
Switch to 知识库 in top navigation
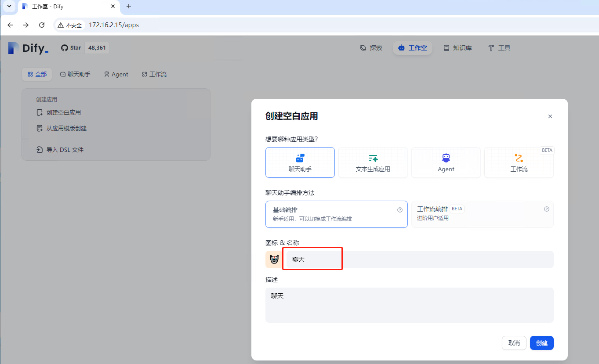457,48
